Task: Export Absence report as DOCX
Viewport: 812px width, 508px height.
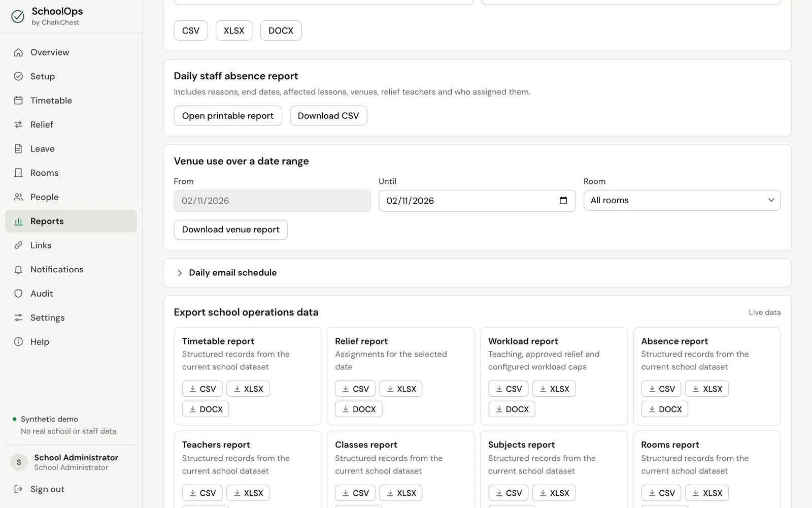Action: 665,409
